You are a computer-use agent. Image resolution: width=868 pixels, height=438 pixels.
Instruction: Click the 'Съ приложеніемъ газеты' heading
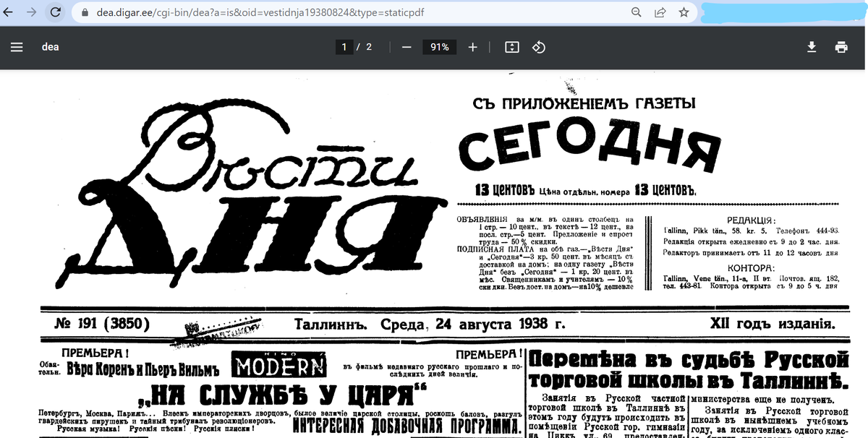tap(583, 104)
